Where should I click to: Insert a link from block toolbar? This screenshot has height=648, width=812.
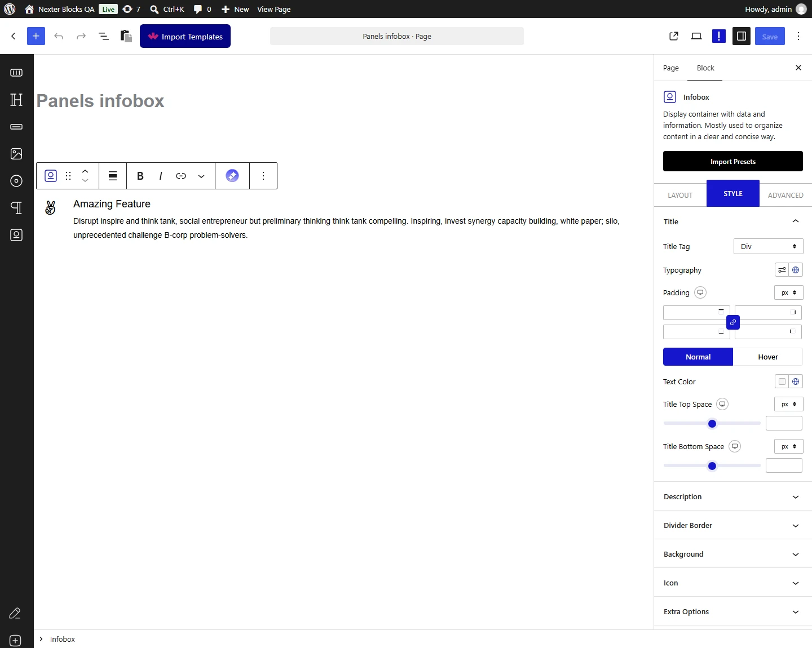pyautogui.click(x=181, y=176)
